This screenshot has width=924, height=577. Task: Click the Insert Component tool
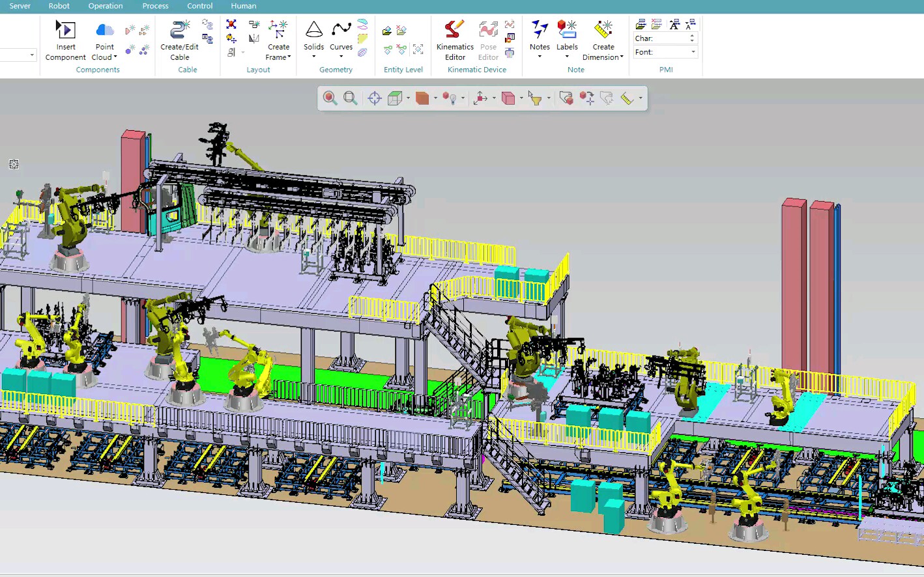(x=66, y=40)
